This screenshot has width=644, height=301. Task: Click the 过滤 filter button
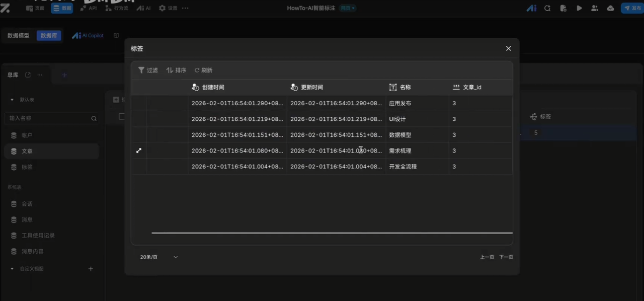[148, 70]
